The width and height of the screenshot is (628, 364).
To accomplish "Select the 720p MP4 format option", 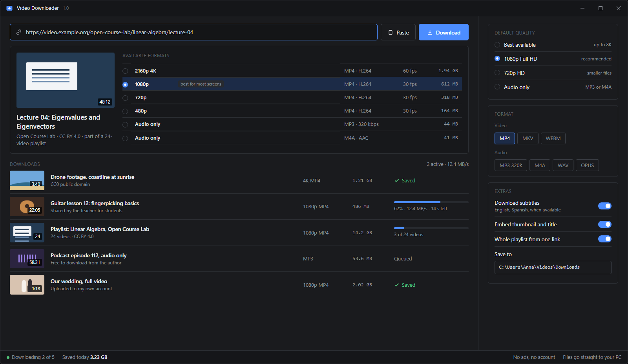I will pos(292,98).
